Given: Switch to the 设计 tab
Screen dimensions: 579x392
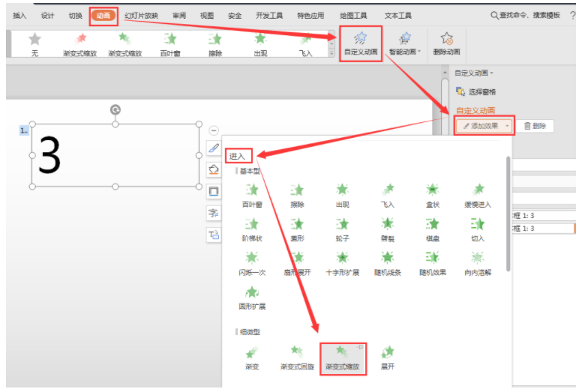Looking at the screenshot, I should tap(48, 16).
